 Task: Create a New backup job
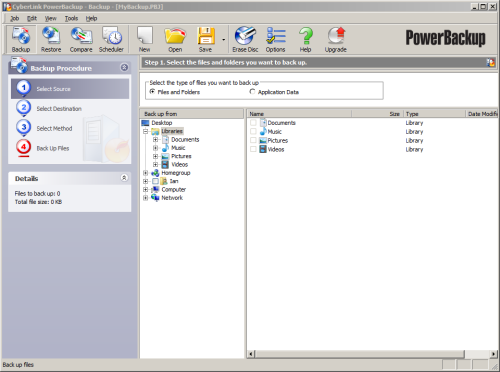pyautogui.click(x=144, y=39)
